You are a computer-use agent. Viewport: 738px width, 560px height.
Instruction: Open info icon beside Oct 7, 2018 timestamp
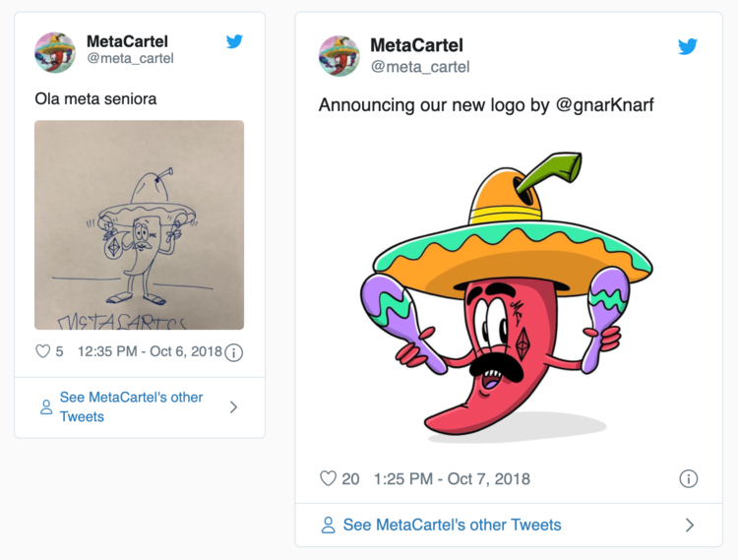coord(689,479)
